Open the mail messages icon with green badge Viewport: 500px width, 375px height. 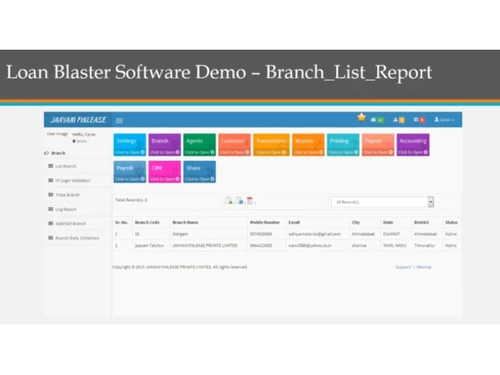click(377, 120)
